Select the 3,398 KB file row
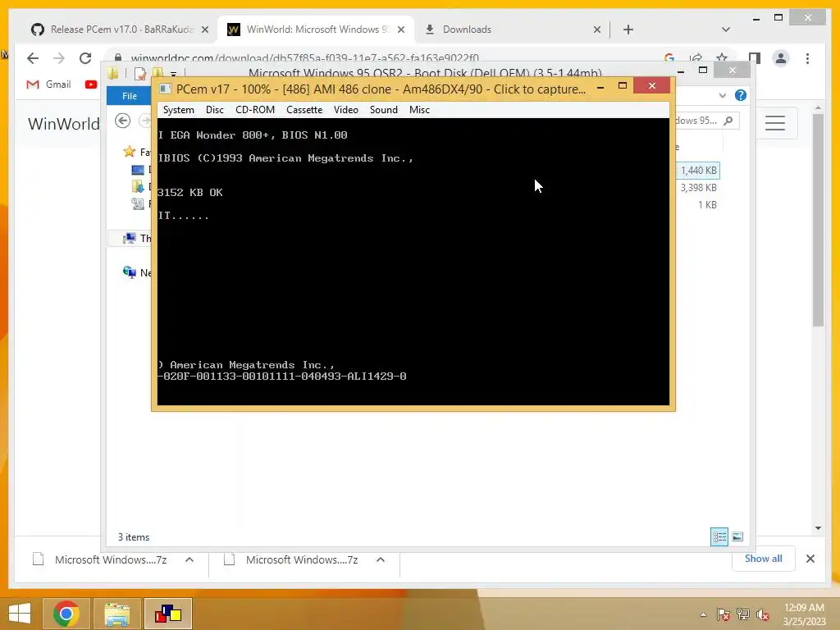 click(x=699, y=188)
